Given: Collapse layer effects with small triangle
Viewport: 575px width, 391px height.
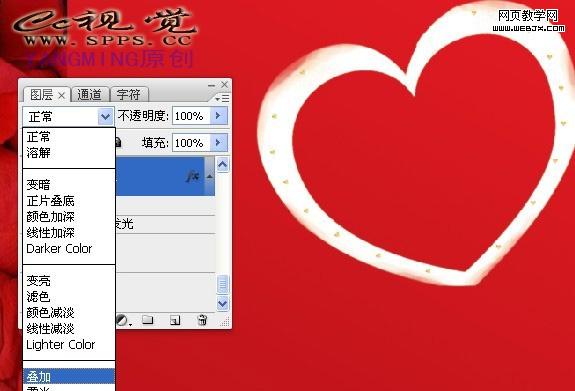Looking at the screenshot, I should coord(209,176).
